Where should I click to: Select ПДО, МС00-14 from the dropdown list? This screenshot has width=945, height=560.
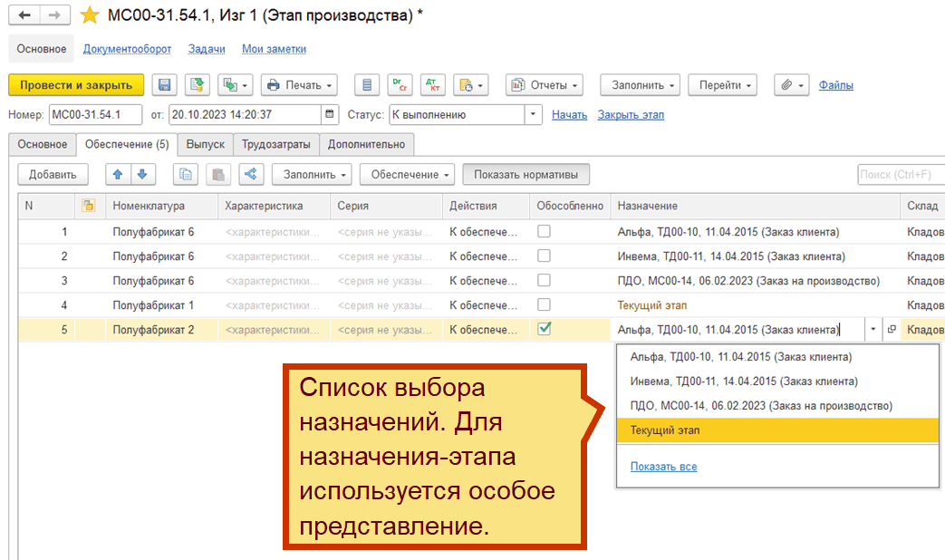pyautogui.click(x=777, y=406)
